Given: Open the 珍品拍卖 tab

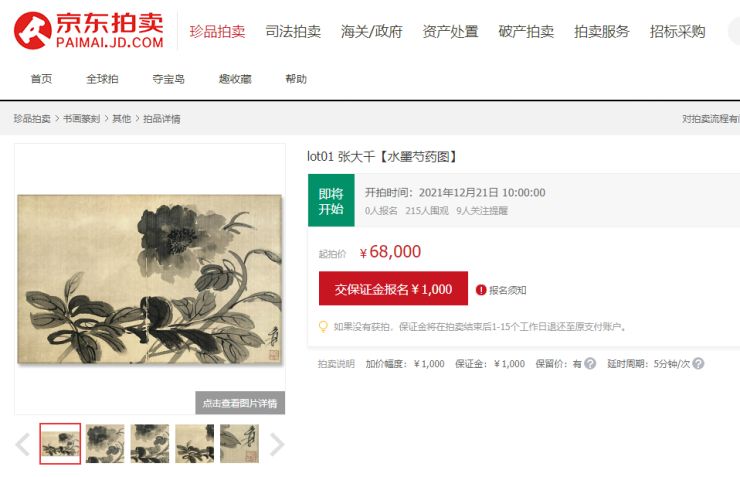Looking at the screenshot, I should point(217,32).
